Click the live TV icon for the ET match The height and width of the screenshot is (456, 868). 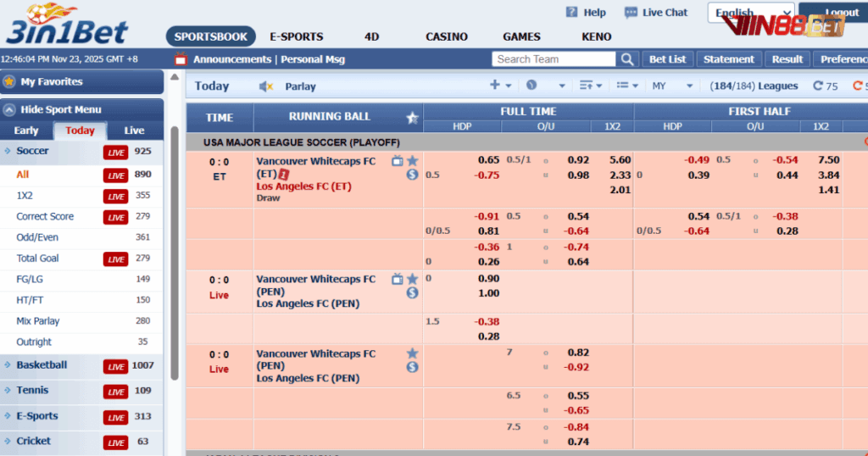click(397, 160)
